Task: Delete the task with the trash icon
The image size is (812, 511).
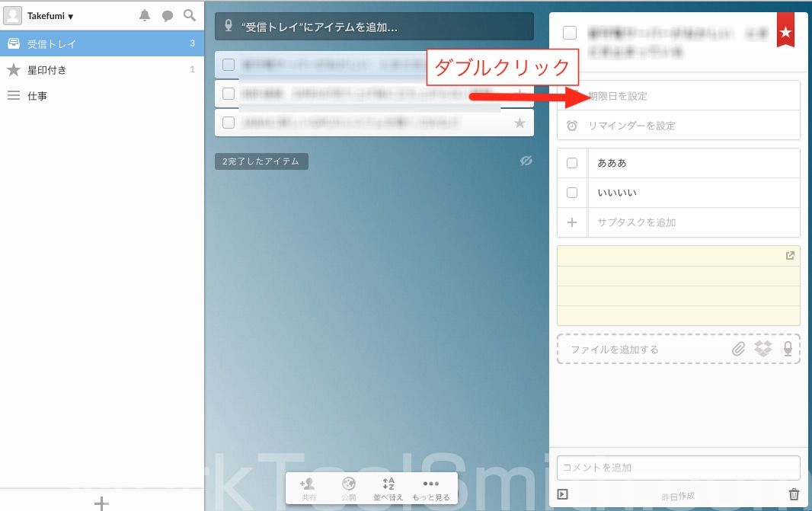Action: coord(794,494)
